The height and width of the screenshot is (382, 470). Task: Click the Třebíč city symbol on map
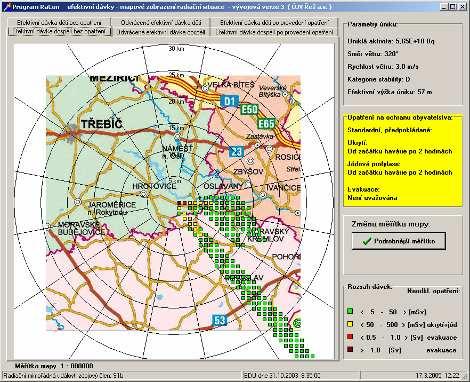pos(71,134)
